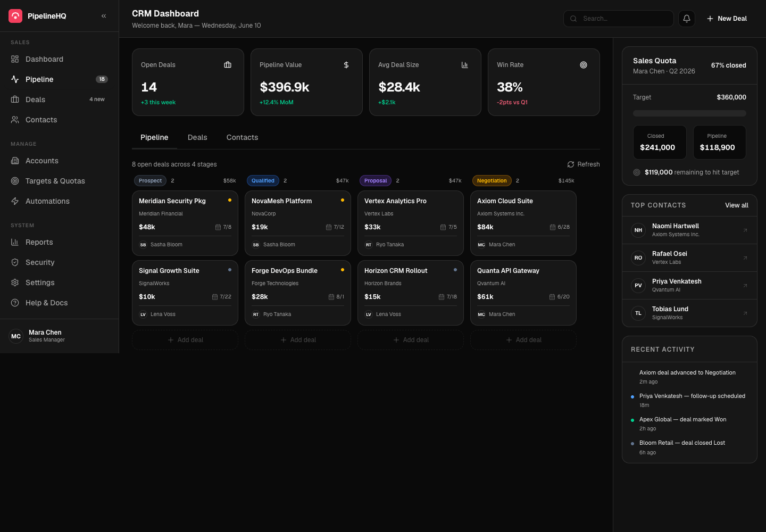Click the Reports chart icon
The height and width of the screenshot is (532, 766).
click(15, 242)
